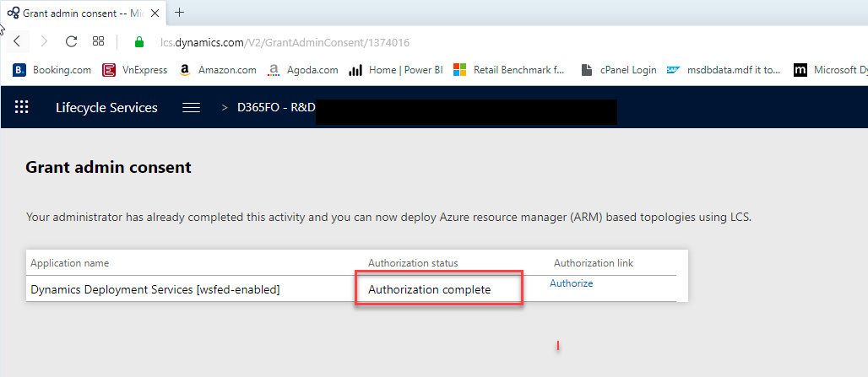Open the Microsoft Dynamics bookmark
This screenshot has width=868, height=377.
(830, 70)
